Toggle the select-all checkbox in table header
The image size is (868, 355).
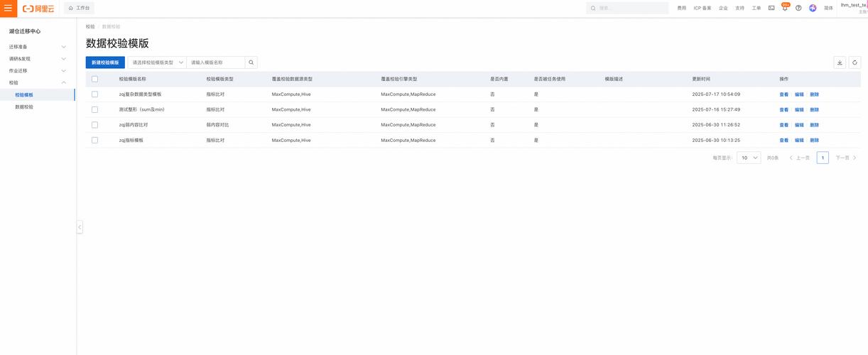click(x=94, y=79)
